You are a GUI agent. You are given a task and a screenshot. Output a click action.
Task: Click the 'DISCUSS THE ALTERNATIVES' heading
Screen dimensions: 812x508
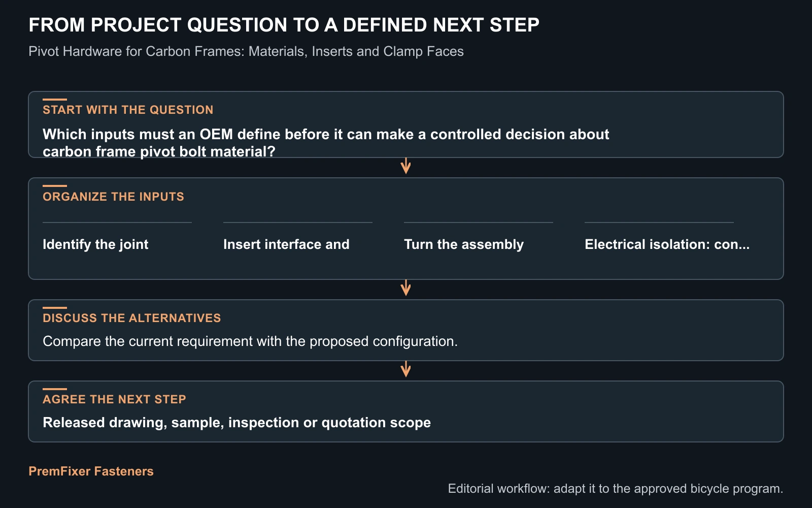[x=132, y=318]
